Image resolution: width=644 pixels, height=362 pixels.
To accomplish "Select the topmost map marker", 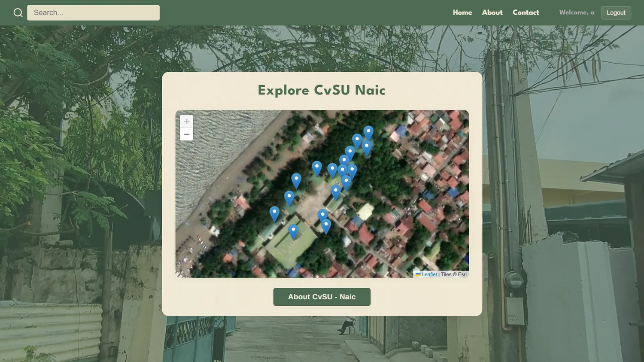I will [x=368, y=133].
